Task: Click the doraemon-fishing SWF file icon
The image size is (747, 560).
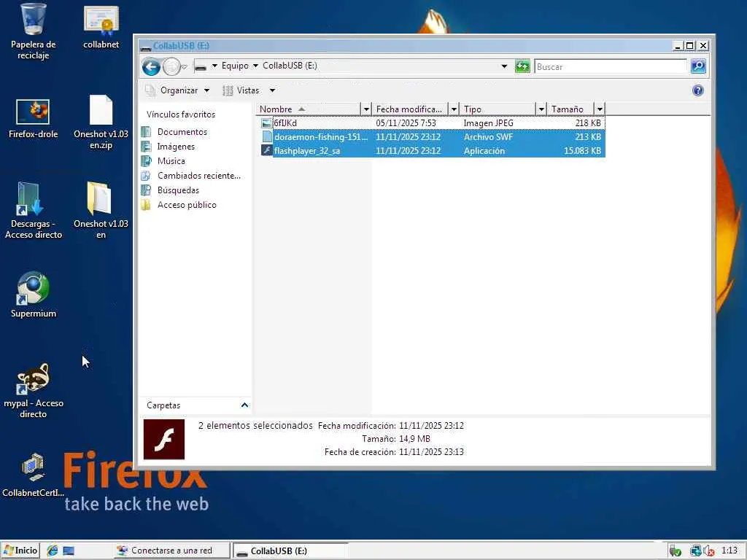Action: click(266, 136)
